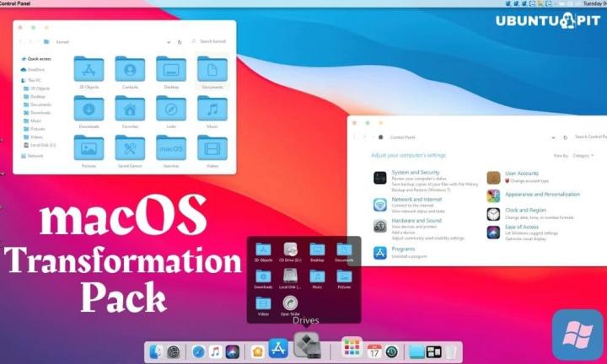Click the explorer address bar folder icon
Viewport: 607px width, 364px height.
coord(46,42)
